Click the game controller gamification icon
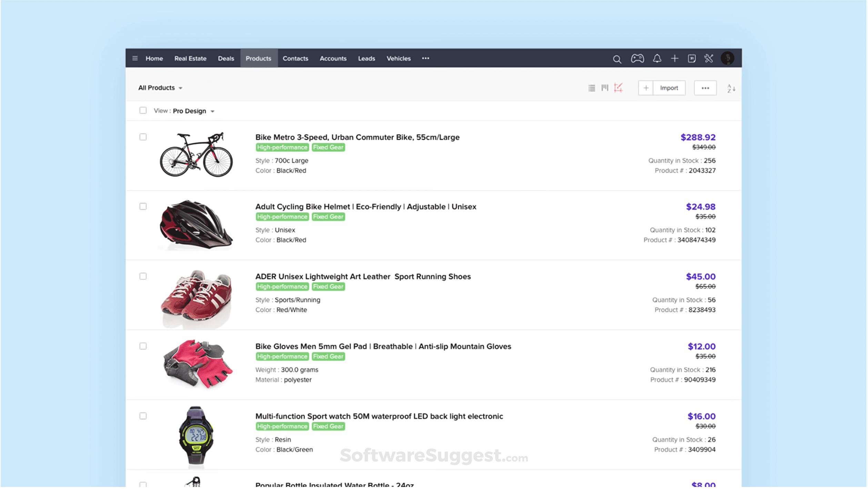 click(x=637, y=59)
